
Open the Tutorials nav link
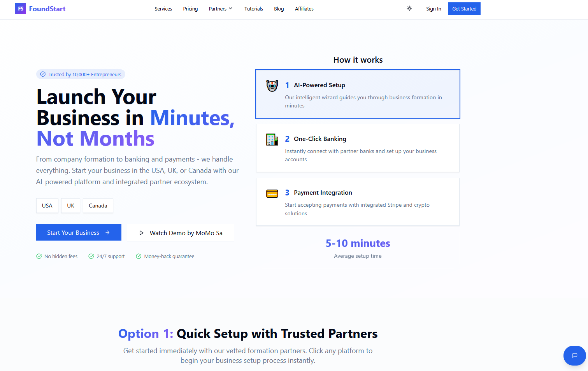coord(254,9)
